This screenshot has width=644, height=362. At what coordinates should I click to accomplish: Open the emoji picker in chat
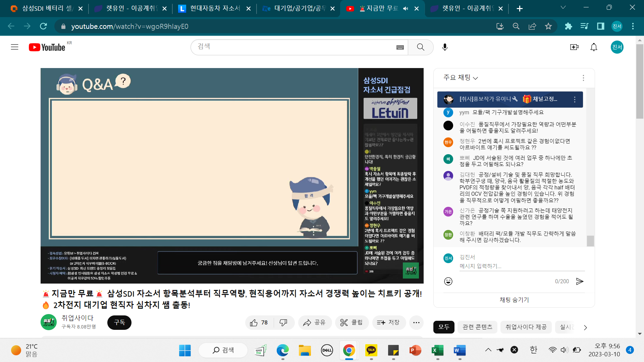click(448, 281)
